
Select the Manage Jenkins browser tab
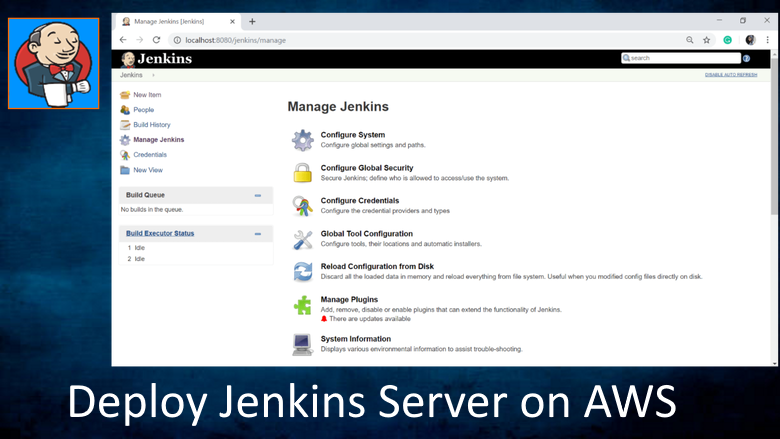pyautogui.click(x=178, y=21)
